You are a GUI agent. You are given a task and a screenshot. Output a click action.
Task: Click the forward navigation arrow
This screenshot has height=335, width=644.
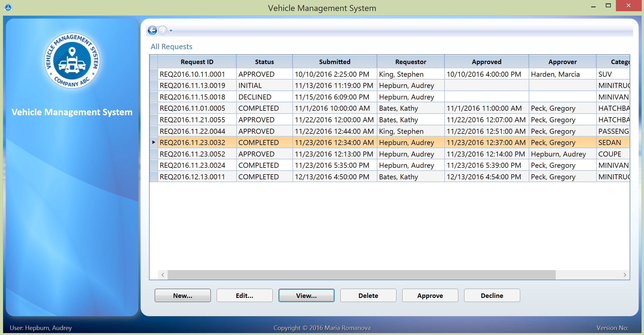tap(163, 30)
